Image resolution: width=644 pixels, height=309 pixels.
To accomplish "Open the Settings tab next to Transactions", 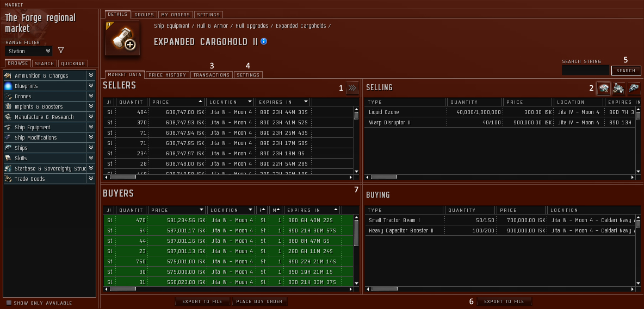I will tap(248, 75).
